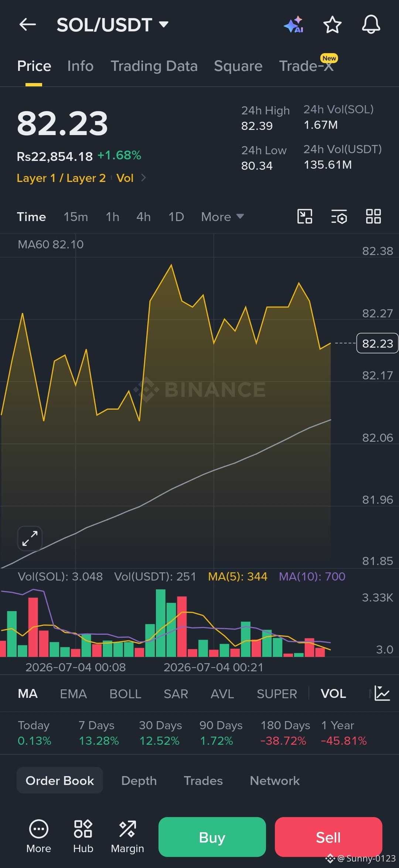Toggle the BOLL indicator

coord(125,693)
